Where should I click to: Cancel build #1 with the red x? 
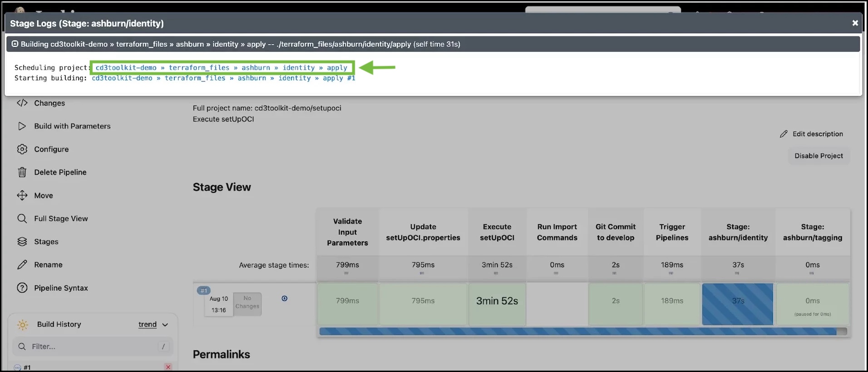tap(168, 367)
